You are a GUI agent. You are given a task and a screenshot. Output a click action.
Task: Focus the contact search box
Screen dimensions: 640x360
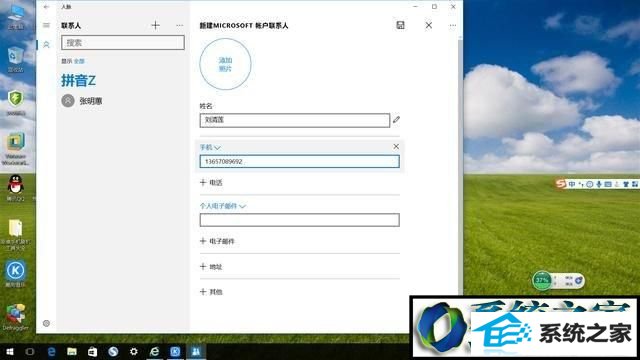coord(123,42)
